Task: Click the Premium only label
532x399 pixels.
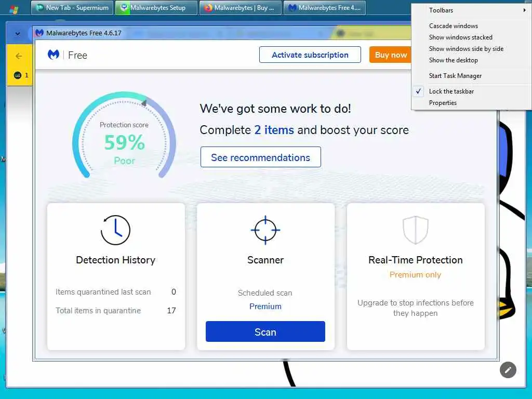Action: click(415, 275)
